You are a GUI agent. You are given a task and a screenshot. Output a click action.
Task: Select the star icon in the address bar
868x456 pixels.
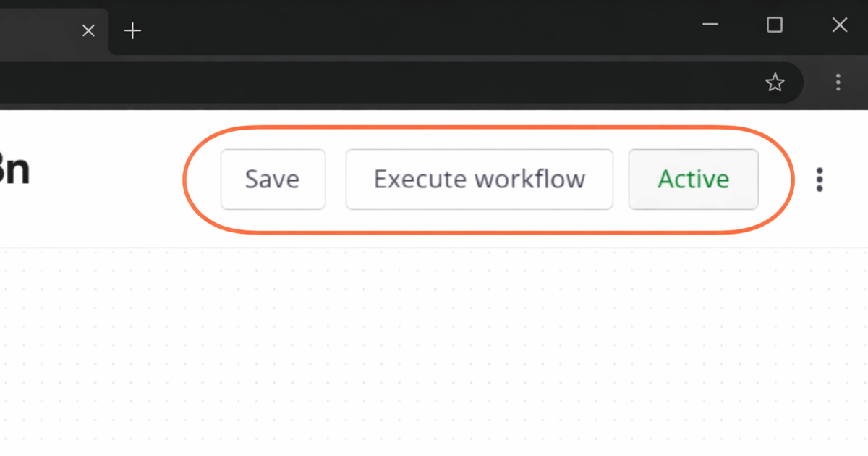(775, 83)
